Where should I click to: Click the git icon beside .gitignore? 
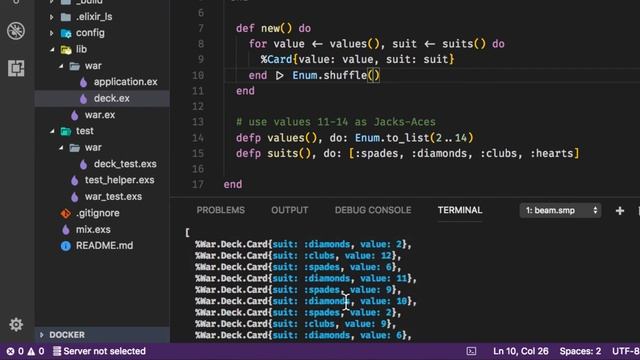[66, 213]
